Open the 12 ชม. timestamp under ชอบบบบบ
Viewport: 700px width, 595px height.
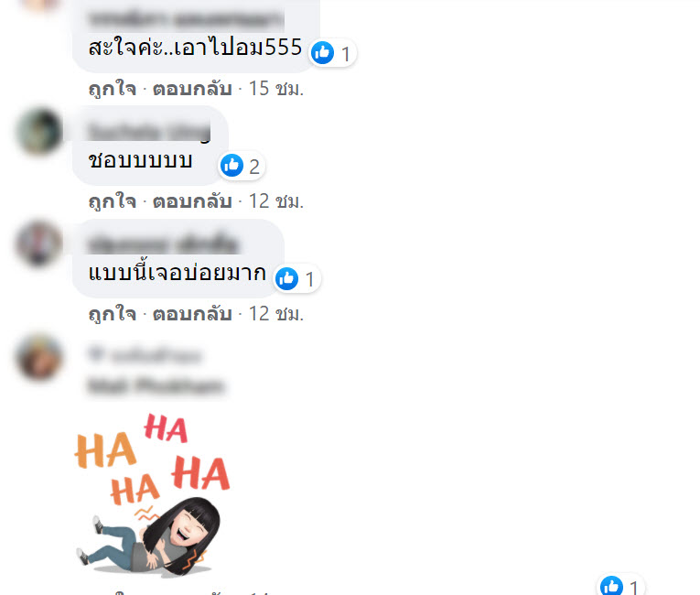click(276, 201)
